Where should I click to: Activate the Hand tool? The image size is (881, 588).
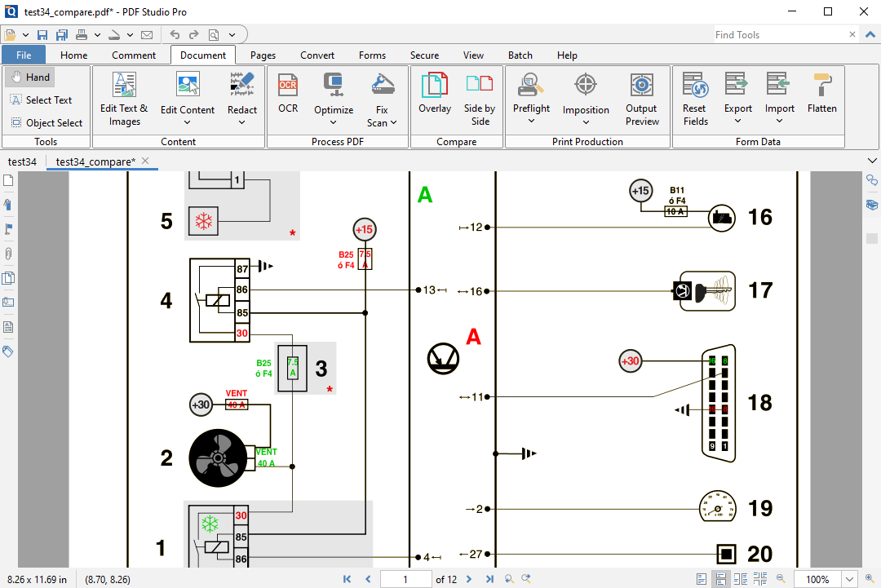point(31,77)
